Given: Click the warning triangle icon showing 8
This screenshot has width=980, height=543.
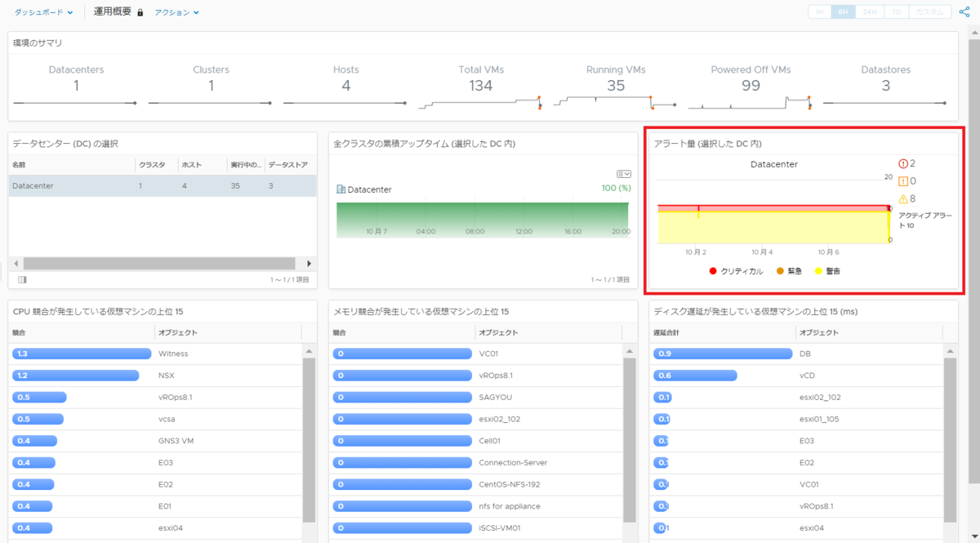Looking at the screenshot, I should [x=903, y=198].
